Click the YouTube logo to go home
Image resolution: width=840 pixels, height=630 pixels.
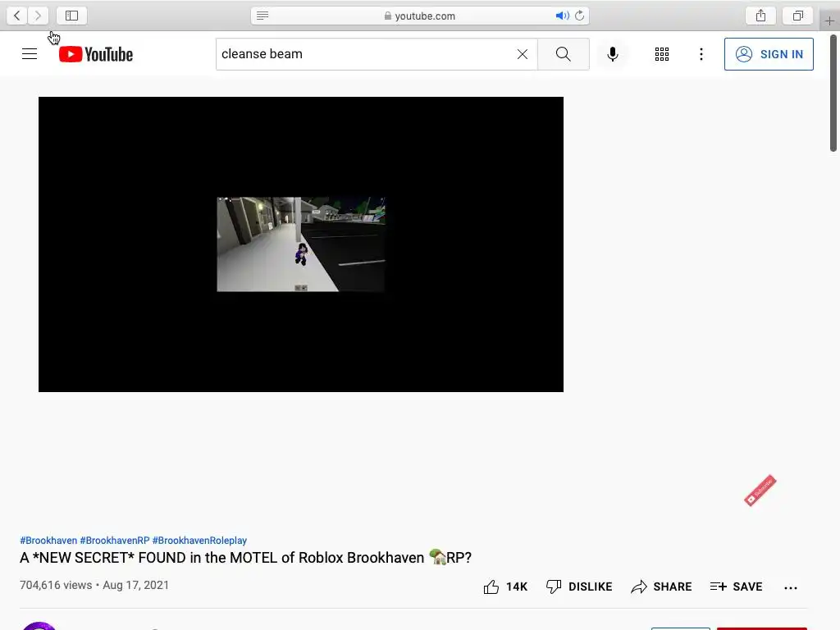(x=96, y=54)
